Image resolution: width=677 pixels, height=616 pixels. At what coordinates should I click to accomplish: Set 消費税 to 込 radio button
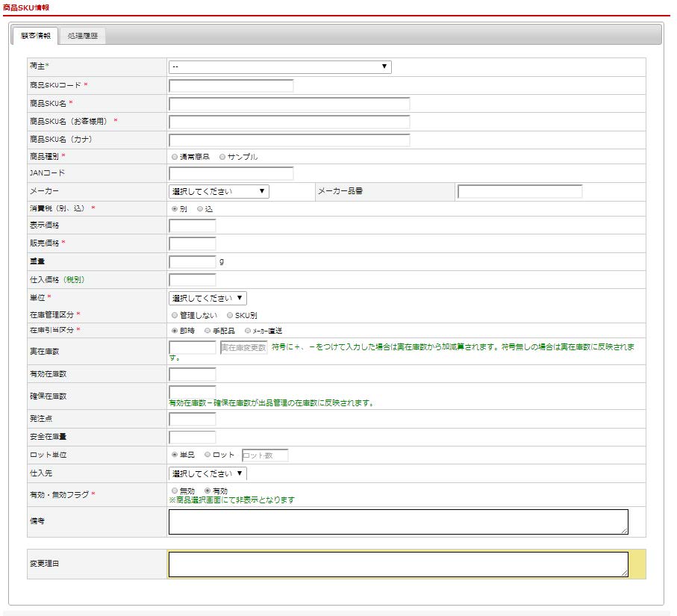pos(200,209)
